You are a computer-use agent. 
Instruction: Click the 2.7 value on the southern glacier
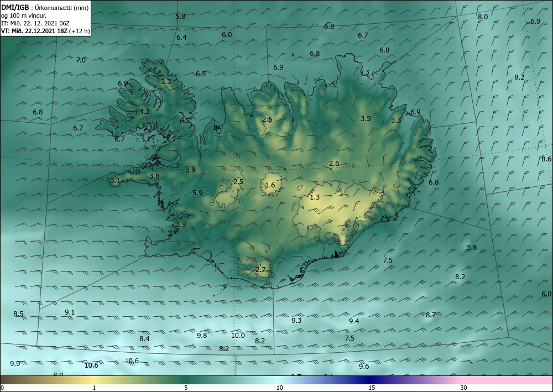pos(260,270)
